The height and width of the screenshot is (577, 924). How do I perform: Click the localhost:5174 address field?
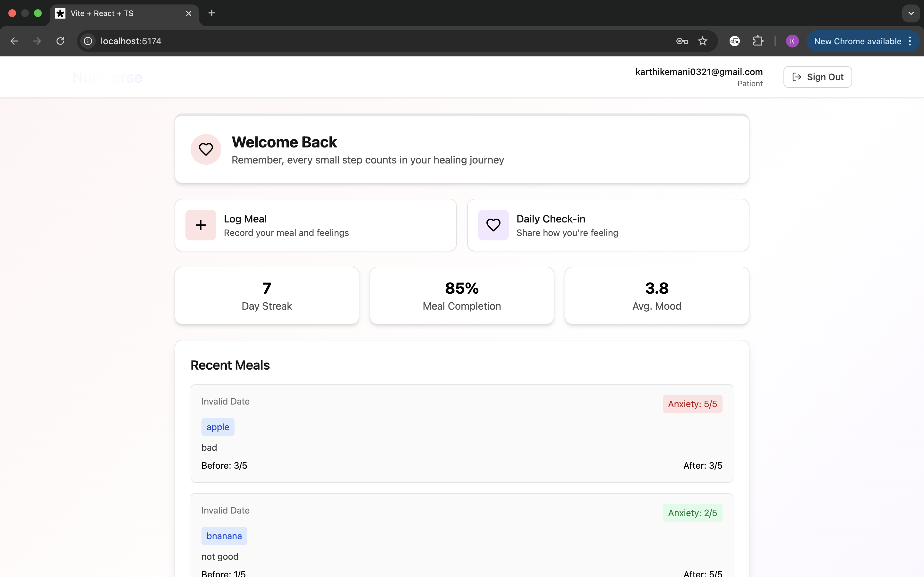point(344,41)
